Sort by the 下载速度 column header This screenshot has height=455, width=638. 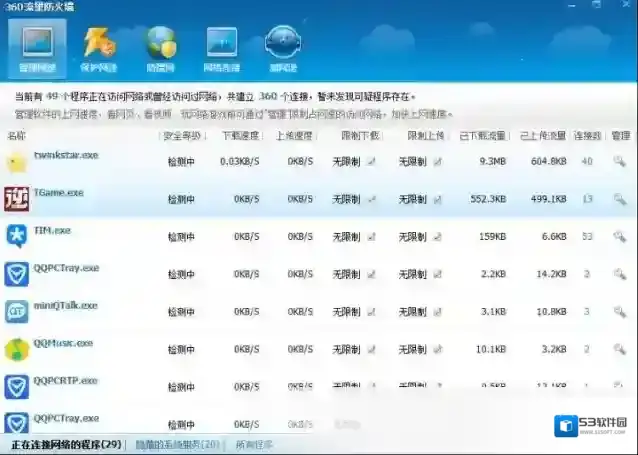coord(239,135)
